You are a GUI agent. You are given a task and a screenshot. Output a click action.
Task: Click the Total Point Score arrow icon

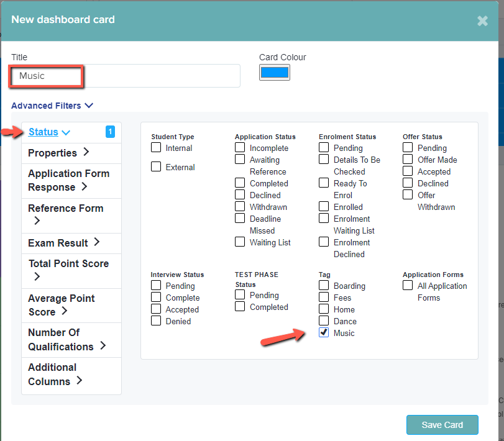click(x=37, y=276)
